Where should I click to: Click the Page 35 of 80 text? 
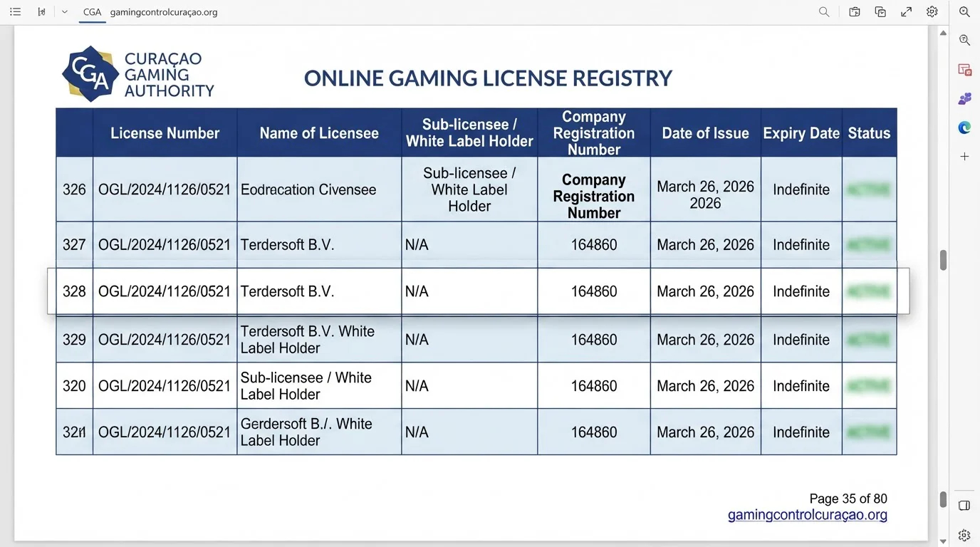pyautogui.click(x=848, y=499)
